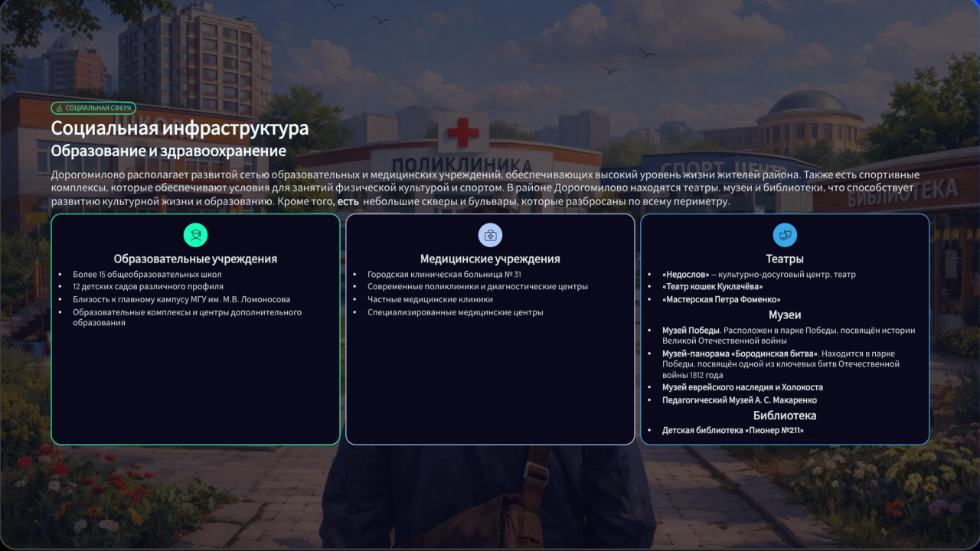Click «Театр кошек Куклачёва»
Screen dimensions: 980x551
tap(712, 286)
